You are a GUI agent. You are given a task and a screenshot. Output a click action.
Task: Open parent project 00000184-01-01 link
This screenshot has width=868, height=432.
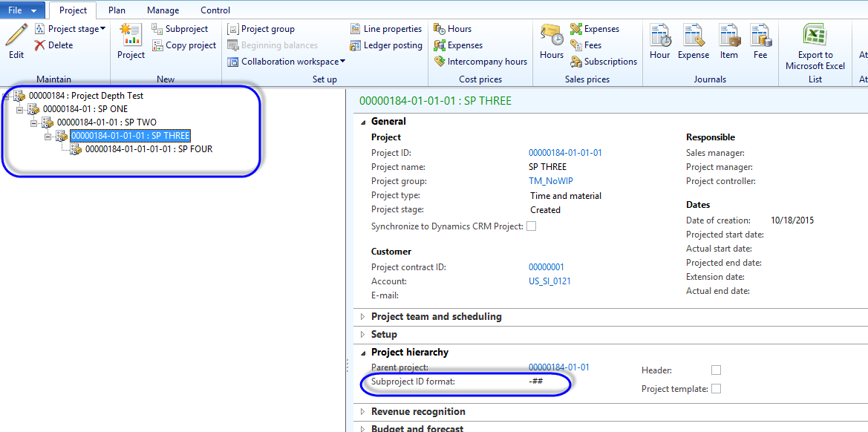[x=559, y=367]
